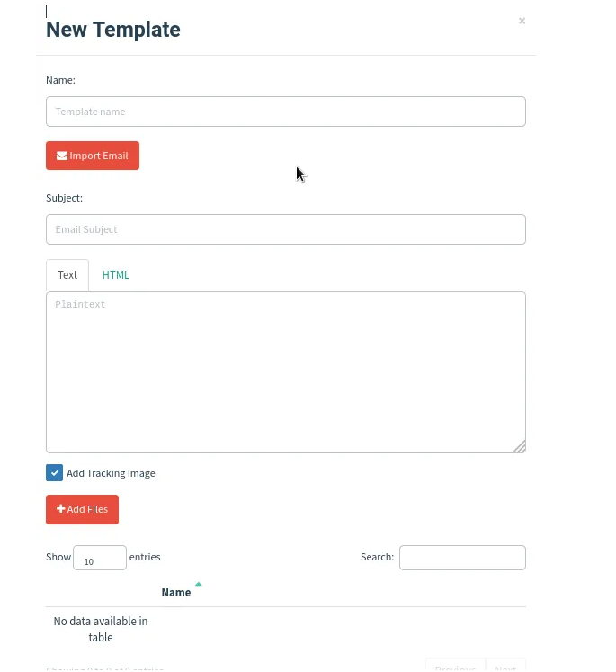Focus the Template name input field
This screenshot has width=616, height=672.
tap(286, 112)
